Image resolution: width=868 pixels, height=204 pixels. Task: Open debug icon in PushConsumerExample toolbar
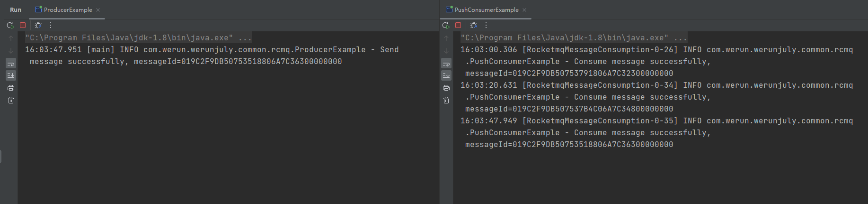click(x=474, y=25)
